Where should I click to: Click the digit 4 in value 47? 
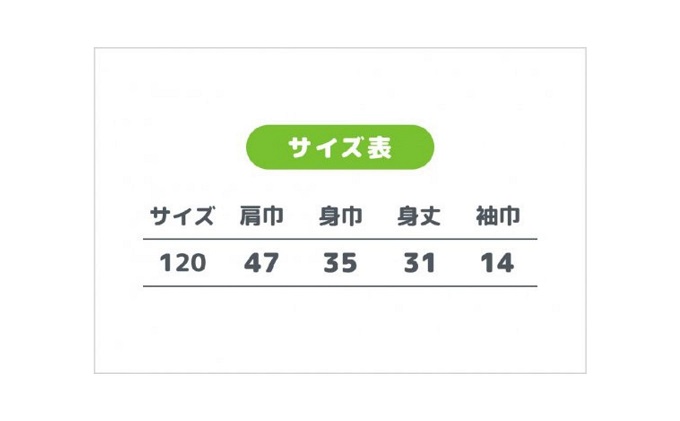[252, 263]
